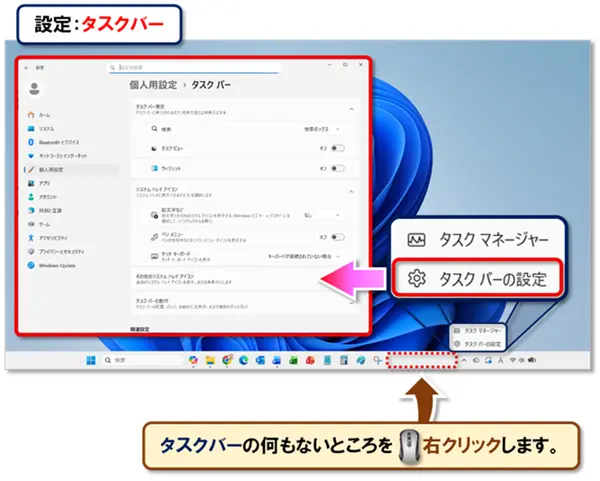This screenshot has height=481, width=600.
Task: Open the 絵文字など dropdown showing なし
Action: click(x=322, y=215)
